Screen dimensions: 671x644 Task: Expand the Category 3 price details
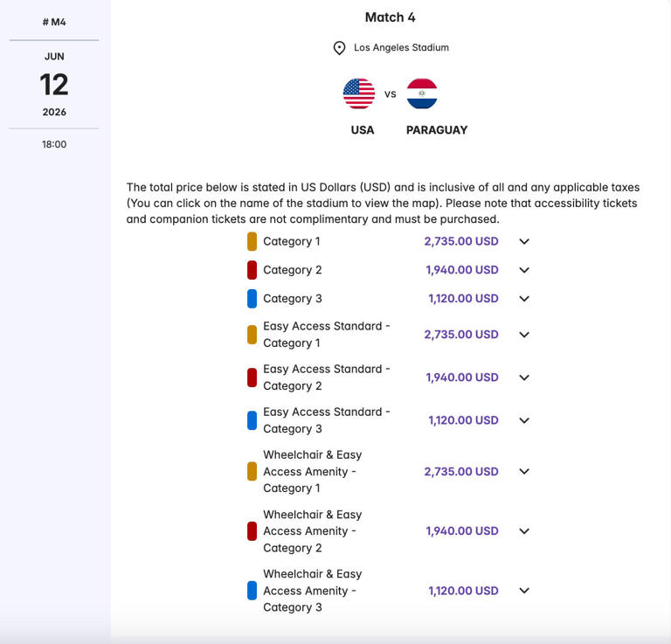(524, 299)
